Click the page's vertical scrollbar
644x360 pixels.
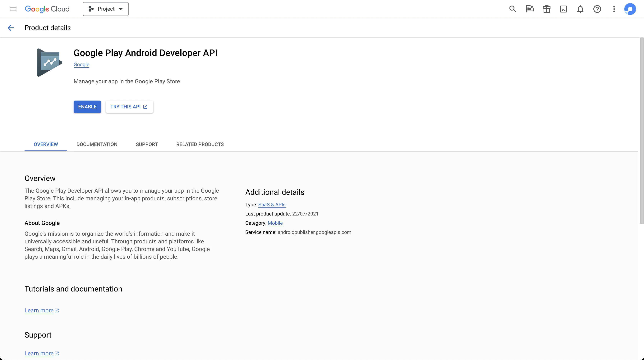(642, 130)
